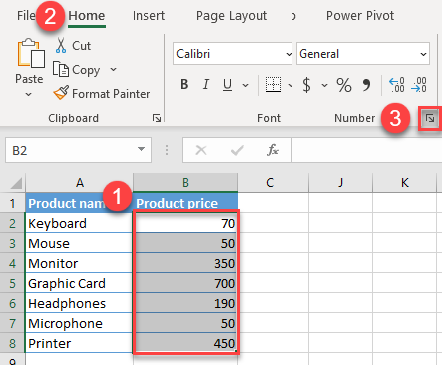Image resolution: width=442 pixels, height=365 pixels.
Task: Select the Monitor cell
Action: 79,263
